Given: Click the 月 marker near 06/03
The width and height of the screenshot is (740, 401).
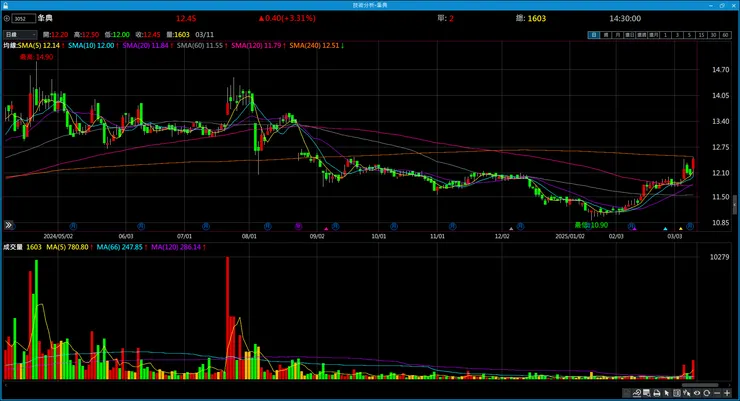Looking at the screenshot, I should pyautogui.click(x=141, y=226).
